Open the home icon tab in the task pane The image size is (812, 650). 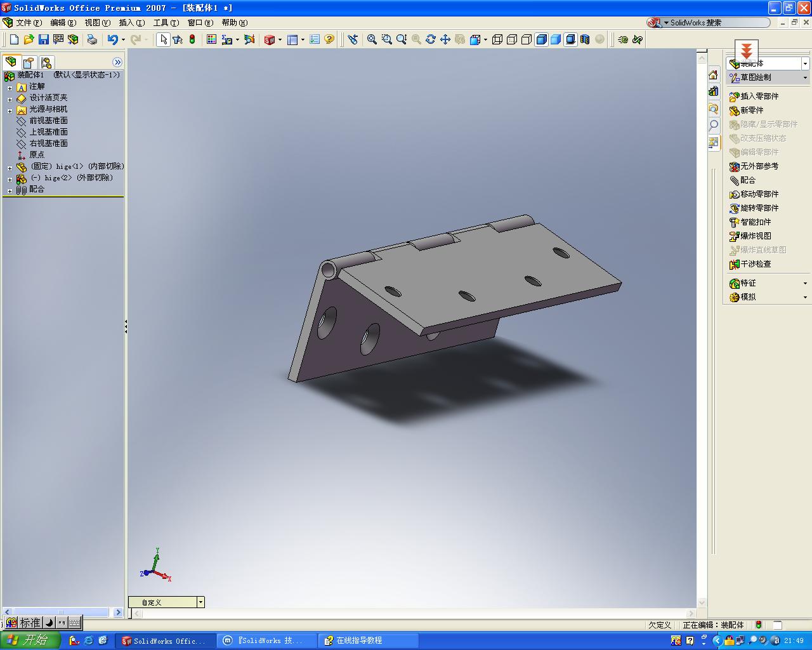click(x=714, y=76)
